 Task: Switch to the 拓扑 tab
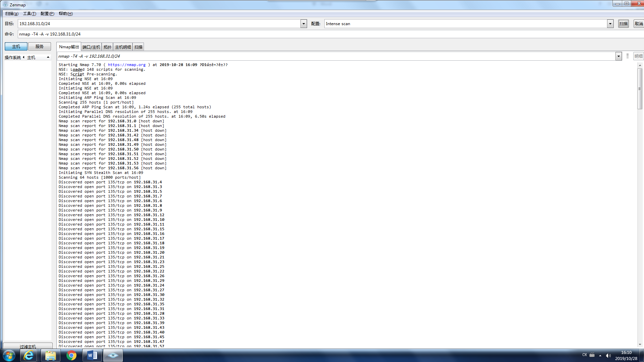107,47
